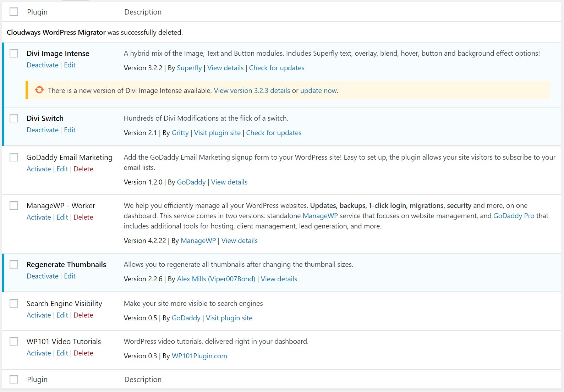View details for Divi Image Intense
The height and width of the screenshot is (392, 564).
pos(225,68)
